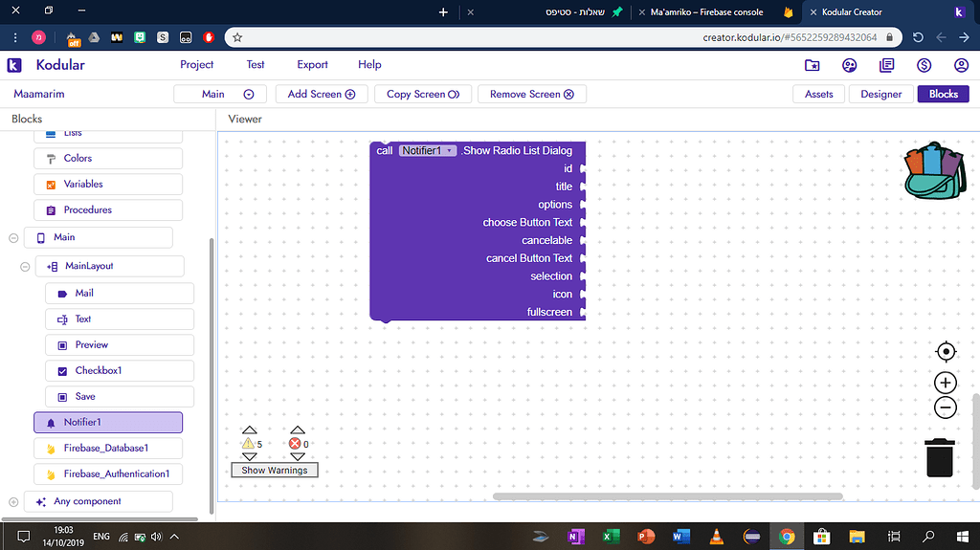
Task: Open the Export menu
Action: [312, 65]
